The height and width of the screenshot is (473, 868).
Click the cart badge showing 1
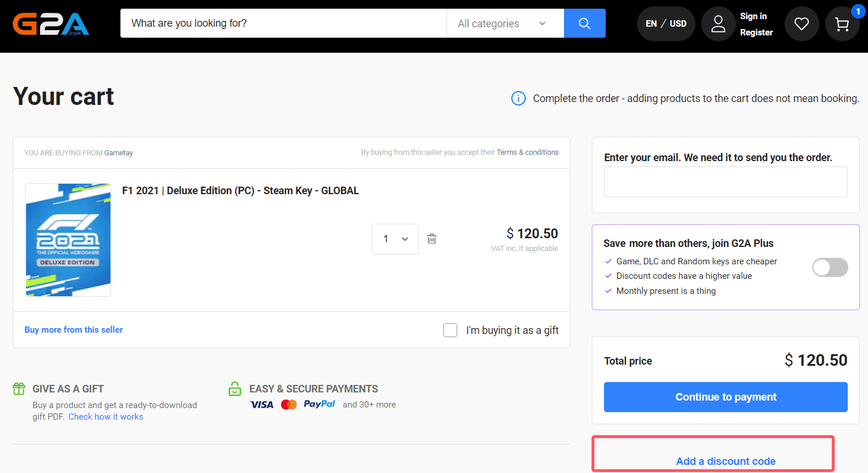click(x=858, y=12)
